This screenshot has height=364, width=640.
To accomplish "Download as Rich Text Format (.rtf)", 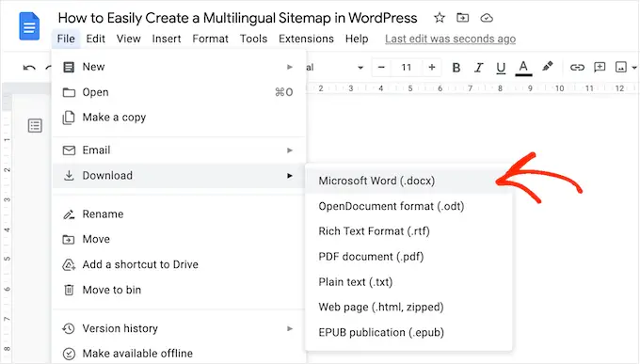I will click(408, 231).
